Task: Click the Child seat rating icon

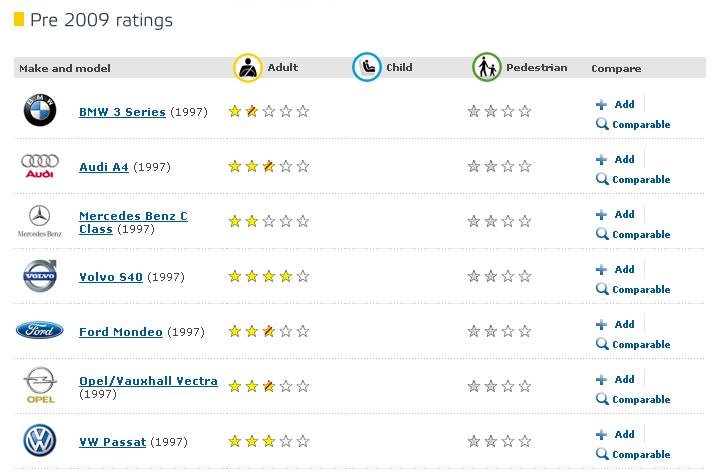Action: coord(366,67)
